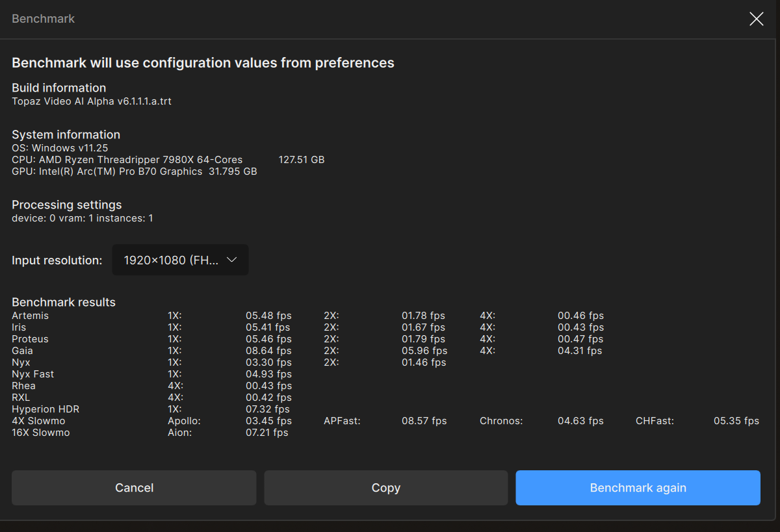Click the 08.57 fps APFast value
Image resolution: width=780 pixels, height=532 pixels.
[x=424, y=421]
